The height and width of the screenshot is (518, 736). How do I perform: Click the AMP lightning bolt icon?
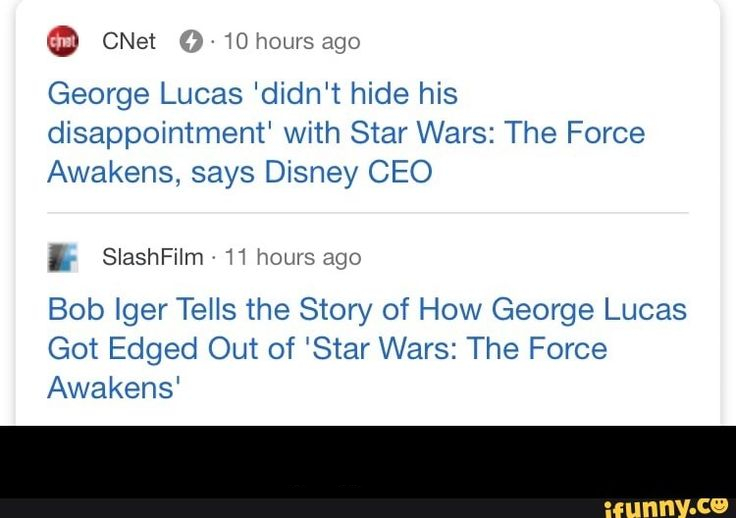191,42
